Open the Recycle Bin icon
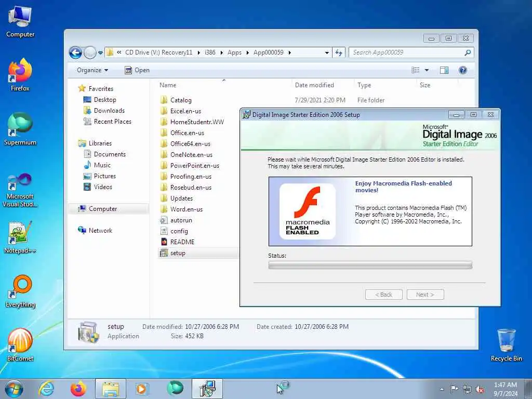This screenshot has width=532, height=399. [x=506, y=345]
